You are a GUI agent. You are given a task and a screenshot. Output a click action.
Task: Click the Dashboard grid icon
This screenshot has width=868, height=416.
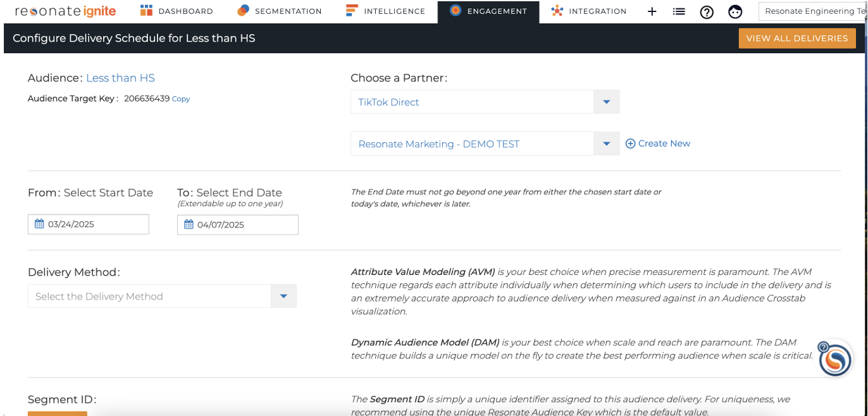coord(147,11)
